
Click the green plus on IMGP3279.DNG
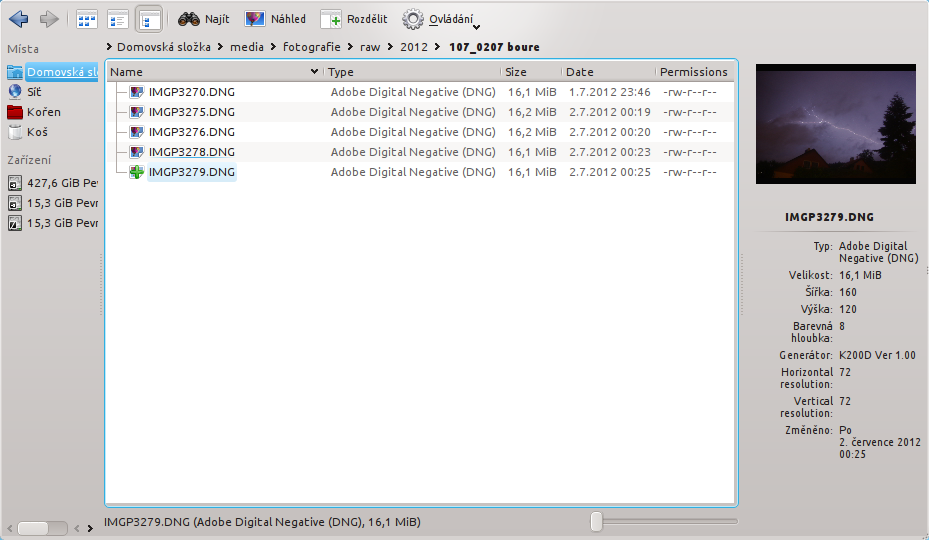tap(137, 172)
